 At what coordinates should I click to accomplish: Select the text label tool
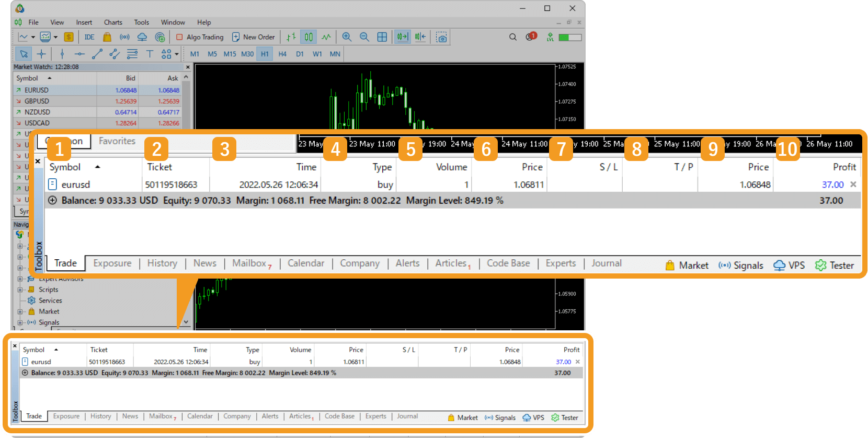click(150, 54)
